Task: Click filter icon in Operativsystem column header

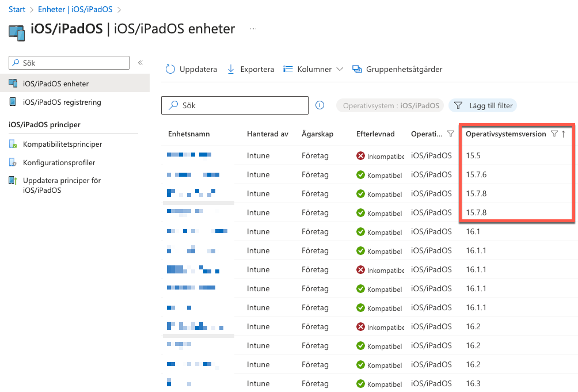Action: 451,134
